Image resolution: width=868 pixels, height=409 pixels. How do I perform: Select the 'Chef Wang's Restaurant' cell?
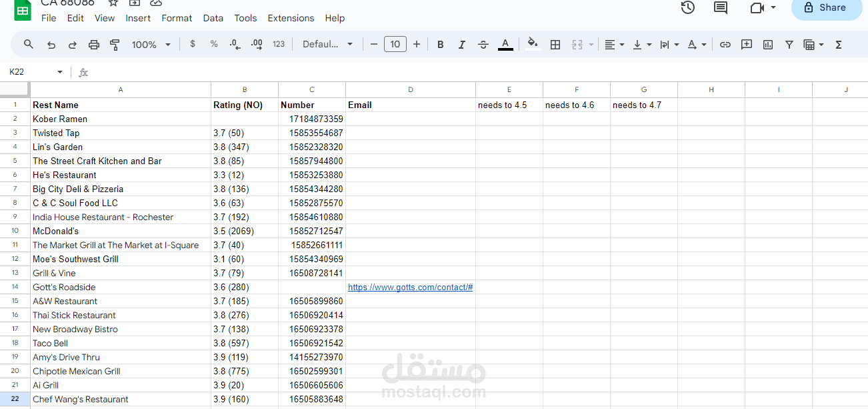tap(121, 399)
